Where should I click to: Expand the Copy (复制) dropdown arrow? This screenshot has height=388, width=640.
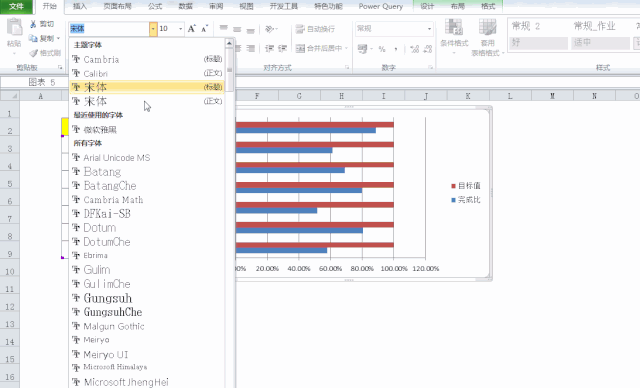tap(58, 38)
